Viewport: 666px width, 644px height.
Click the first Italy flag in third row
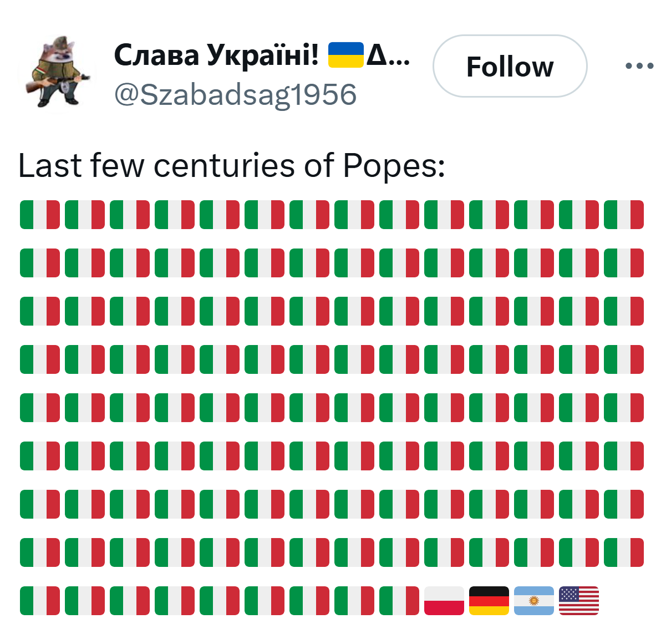coord(40,311)
